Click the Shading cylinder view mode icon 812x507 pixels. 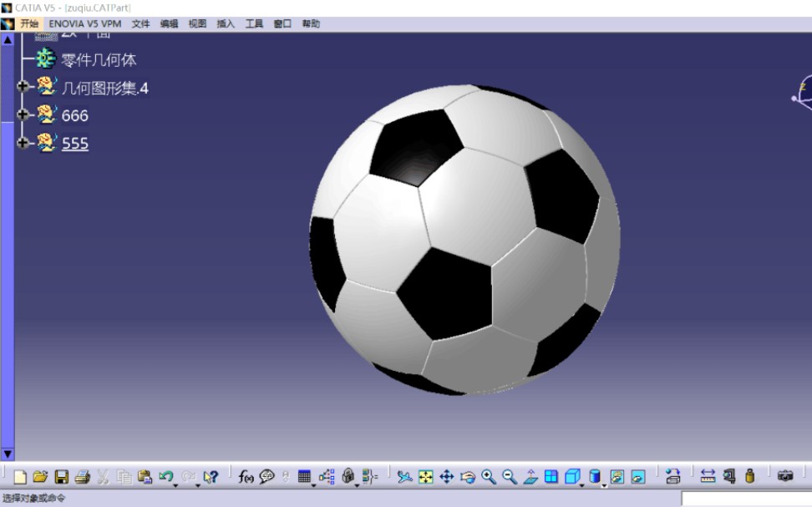[x=595, y=476]
